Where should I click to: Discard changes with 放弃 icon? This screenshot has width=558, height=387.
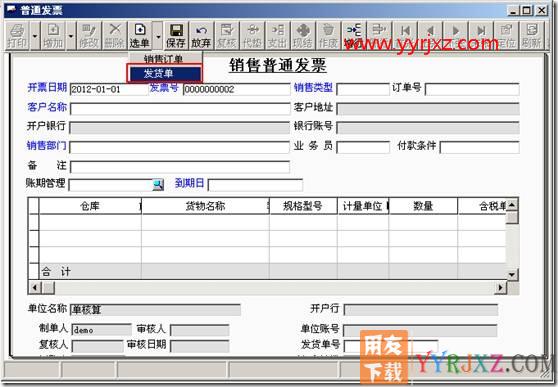click(201, 35)
